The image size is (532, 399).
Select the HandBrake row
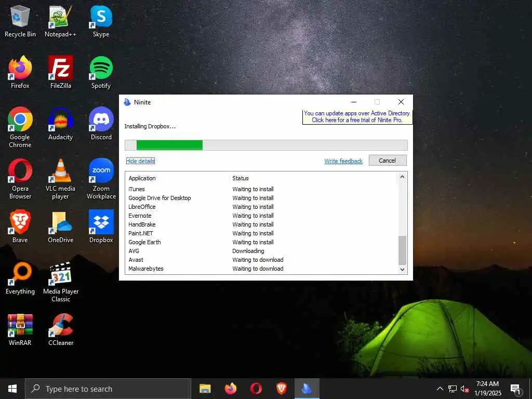(261, 224)
